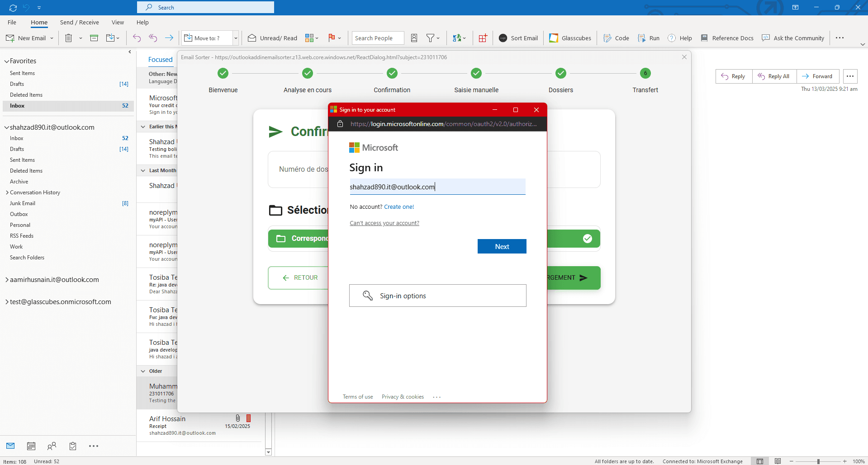Click the Get Add-ins red grid icon

483,38
